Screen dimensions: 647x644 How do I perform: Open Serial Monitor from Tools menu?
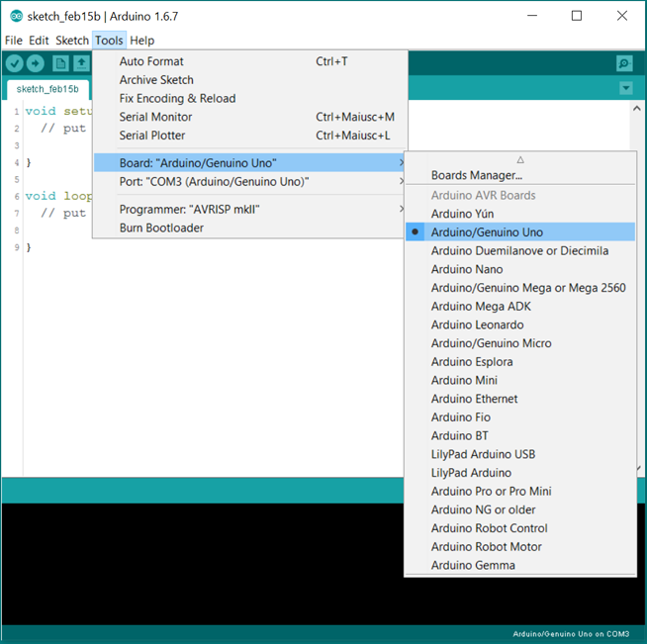point(250,117)
